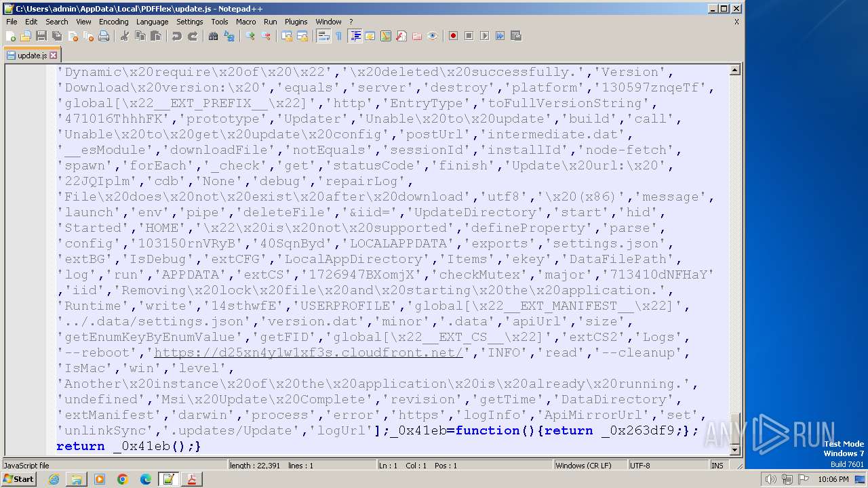The image size is (868, 488).
Task: Open function list toolbar icon
Action: 401,36
